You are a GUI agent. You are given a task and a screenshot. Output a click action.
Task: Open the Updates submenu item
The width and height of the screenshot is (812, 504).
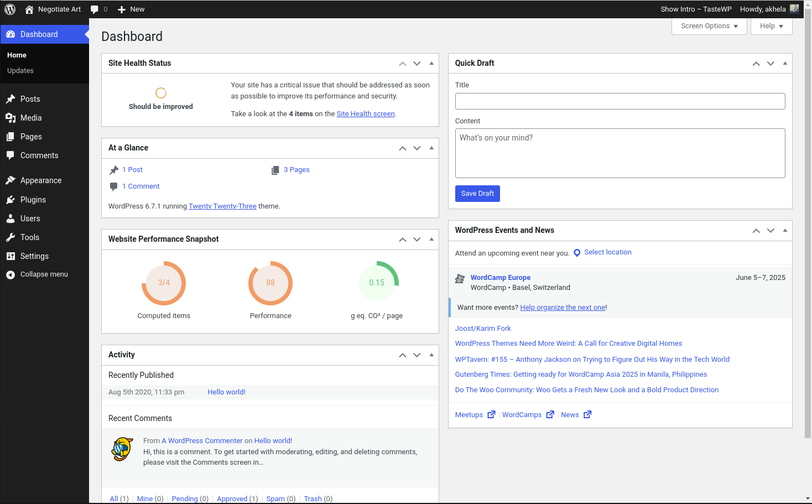(x=20, y=71)
